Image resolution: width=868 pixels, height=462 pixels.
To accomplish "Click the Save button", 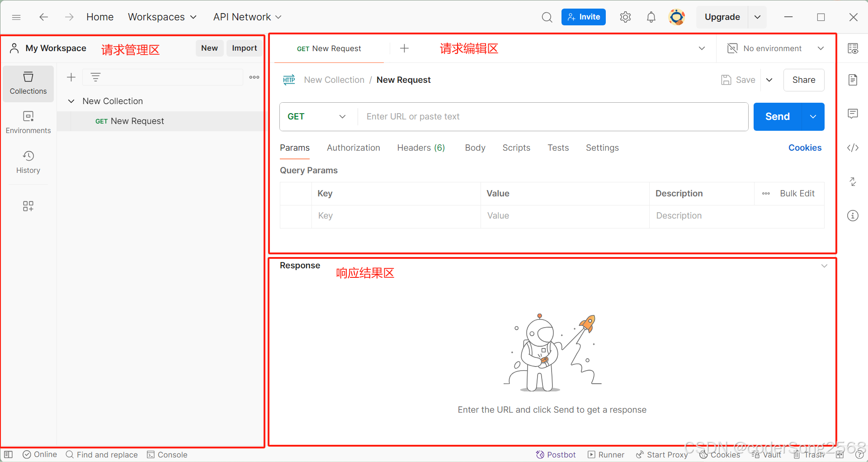I will (738, 80).
